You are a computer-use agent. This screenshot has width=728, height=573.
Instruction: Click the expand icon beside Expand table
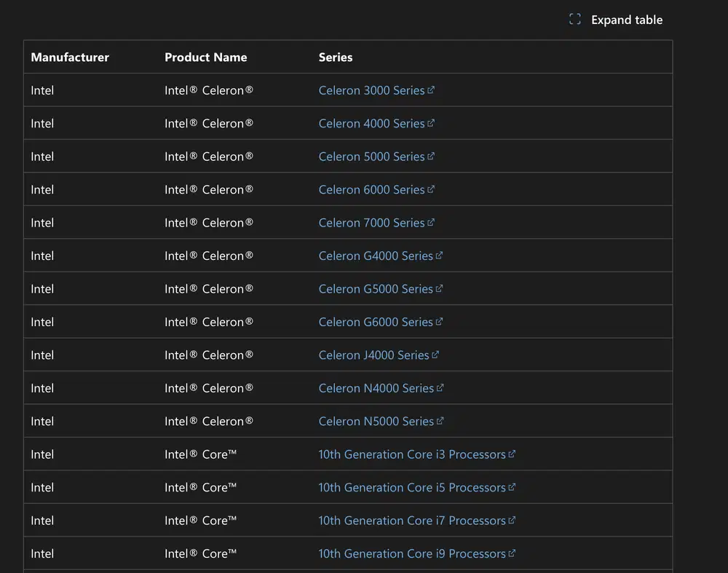[574, 20]
